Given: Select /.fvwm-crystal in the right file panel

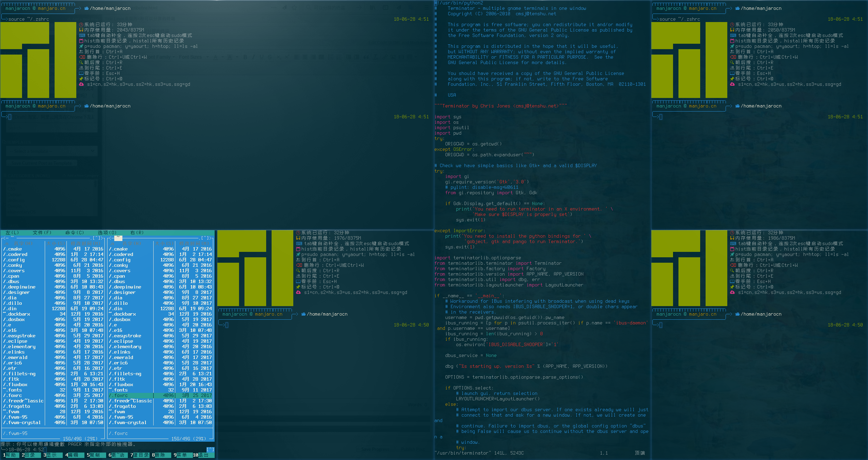Looking at the screenshot, I should click(x=160, y=422).
